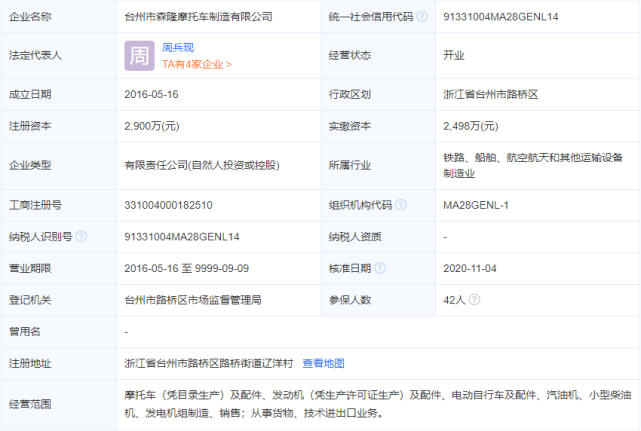Screen dimensions: 641x431
Task: Select paid-in capital 2,498万(元)
Action: (471, 126)
